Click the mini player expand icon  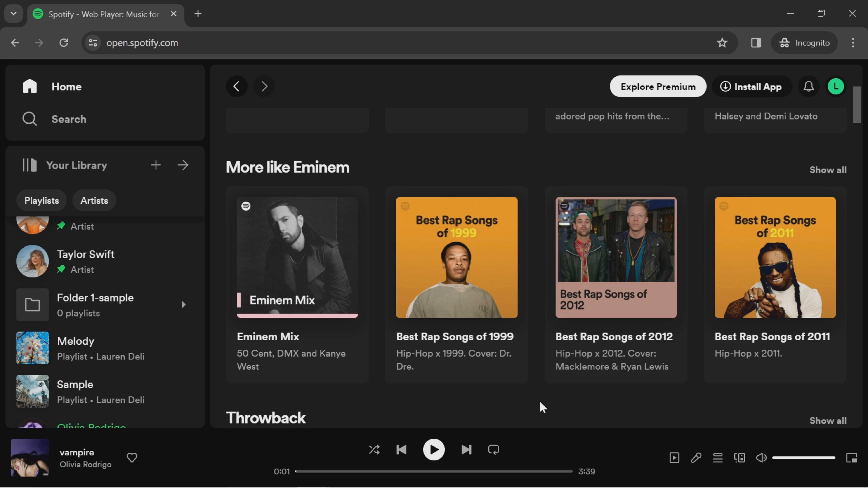coord(851,457)
